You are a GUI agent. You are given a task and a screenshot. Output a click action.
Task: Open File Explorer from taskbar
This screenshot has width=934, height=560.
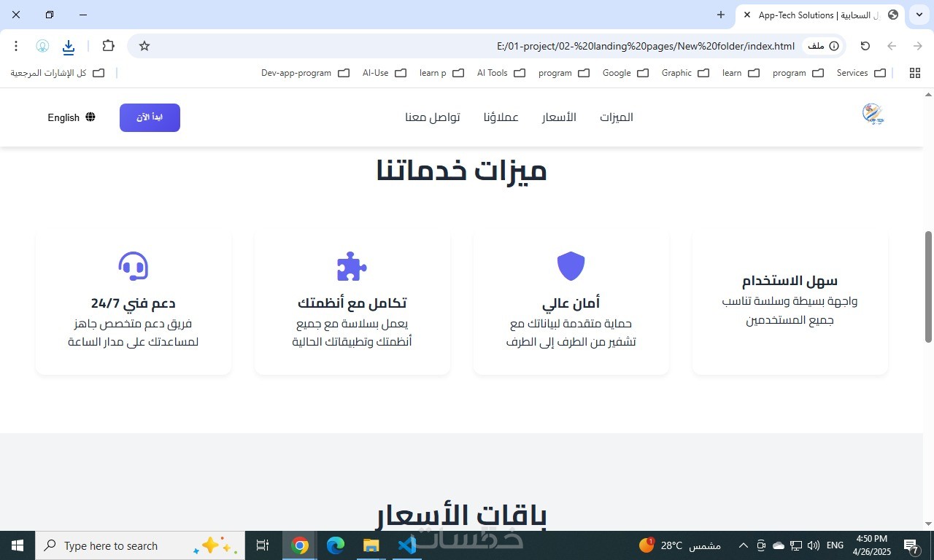[371, 545]
